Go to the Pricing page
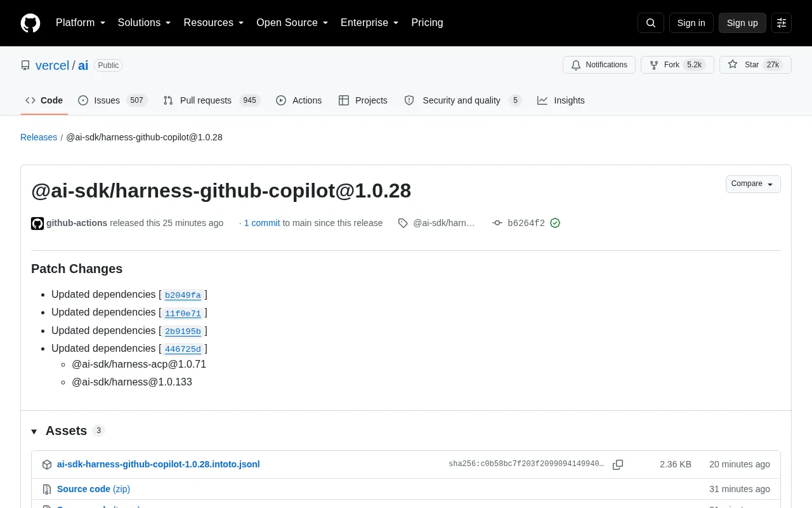The height and width of the screenshot is (508, 812). [x=427, y=23]
